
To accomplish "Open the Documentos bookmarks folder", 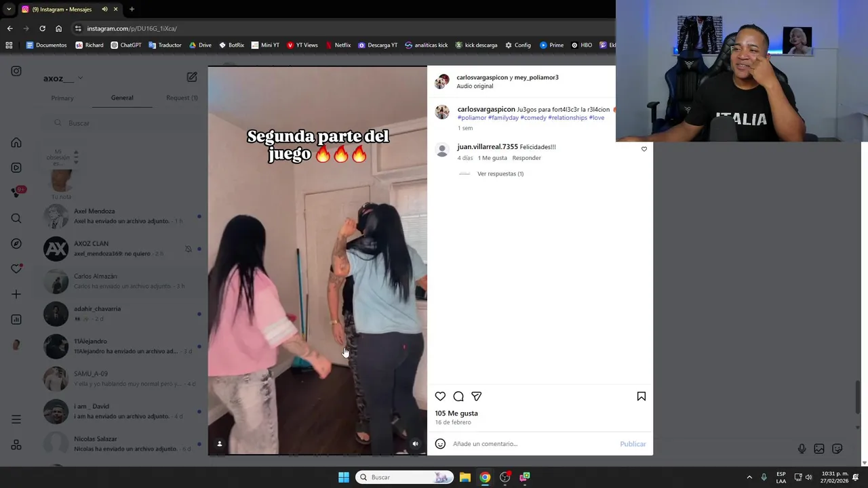I will point(46,45).
